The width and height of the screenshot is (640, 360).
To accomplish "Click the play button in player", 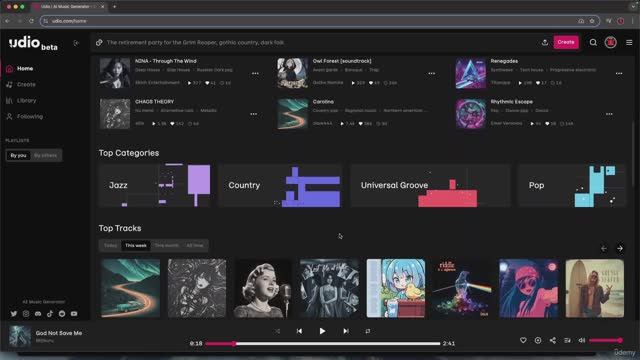I will (322, 331).
